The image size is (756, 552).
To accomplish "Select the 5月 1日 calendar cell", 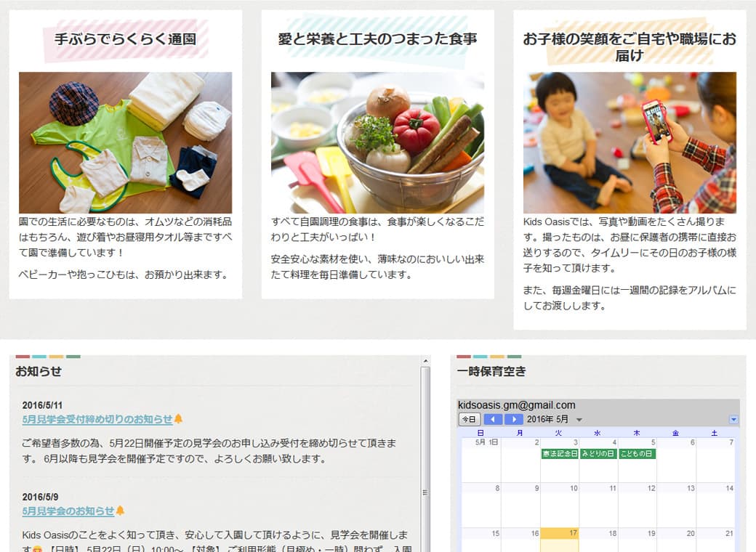I will click(x=481, y=460).
